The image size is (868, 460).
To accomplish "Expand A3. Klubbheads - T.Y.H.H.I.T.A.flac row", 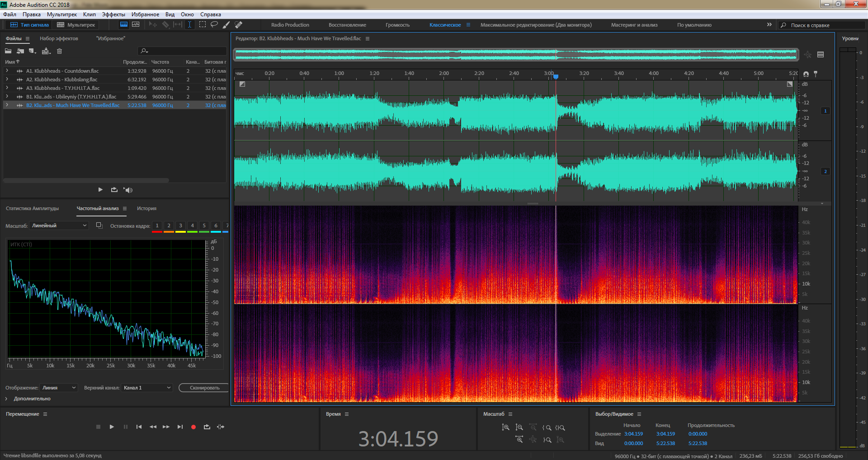I will (7, 88).
